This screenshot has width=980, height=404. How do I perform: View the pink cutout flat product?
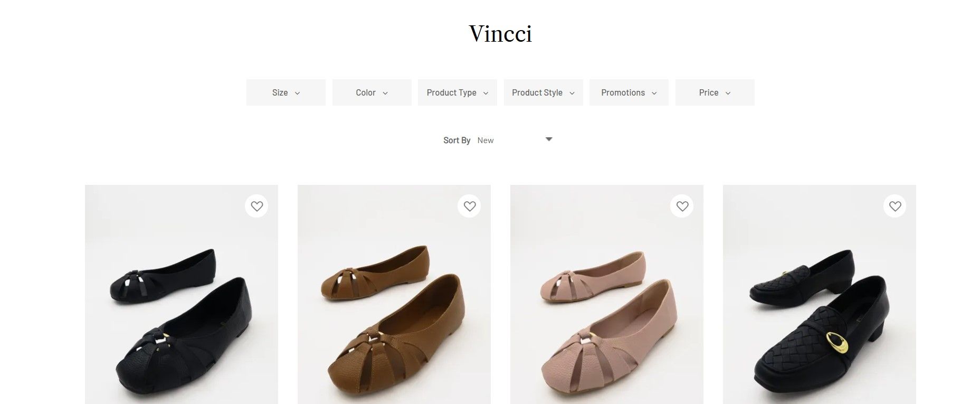coord(607,294)
